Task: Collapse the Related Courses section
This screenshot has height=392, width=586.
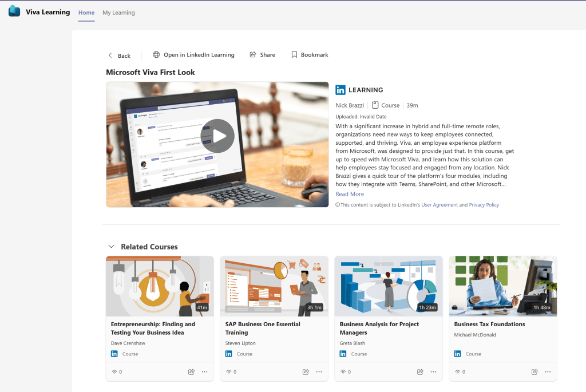Action: pyautogui.click(x=111, y=247)
